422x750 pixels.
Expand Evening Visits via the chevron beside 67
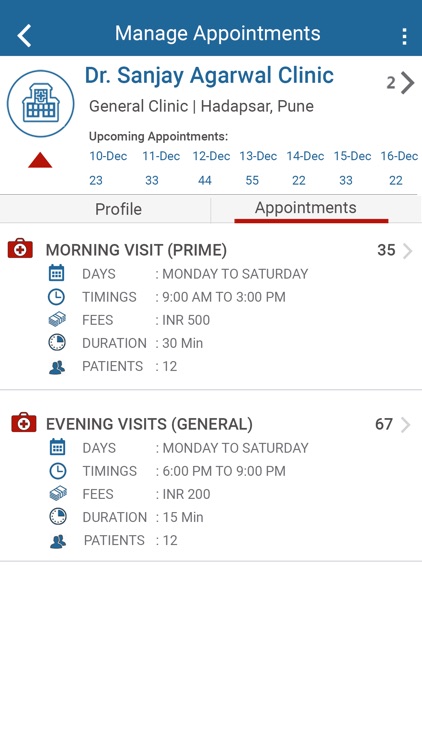pos(406,425)
